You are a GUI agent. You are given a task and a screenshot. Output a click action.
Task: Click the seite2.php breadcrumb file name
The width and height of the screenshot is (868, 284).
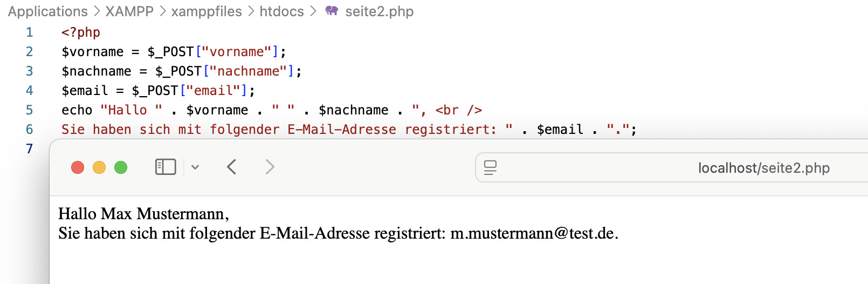click(x=379, y=11)
